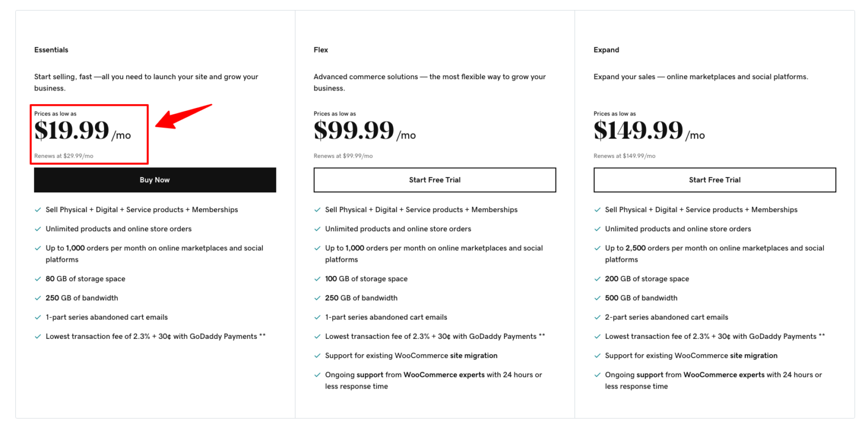This screenshot has height=431, width=868.
Task: Start the free trial for the Flex plan
Action: coord(435,180)
